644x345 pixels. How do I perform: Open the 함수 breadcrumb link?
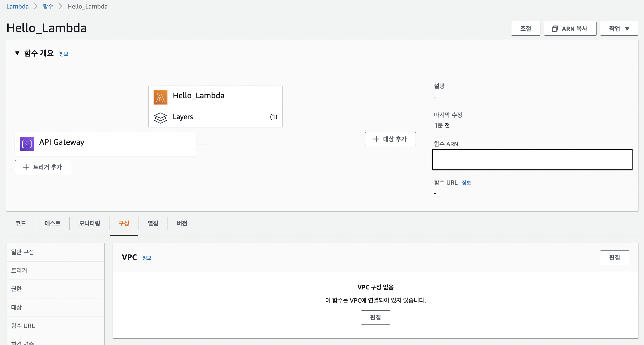[x=48, y=7]
